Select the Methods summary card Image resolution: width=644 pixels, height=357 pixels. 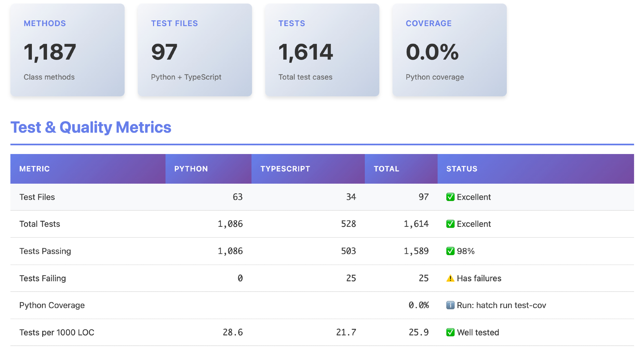pos(67,50)
